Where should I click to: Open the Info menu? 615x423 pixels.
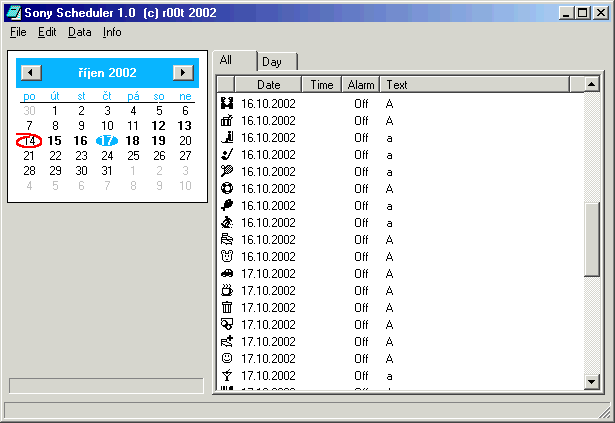click(x=112, y=32)
